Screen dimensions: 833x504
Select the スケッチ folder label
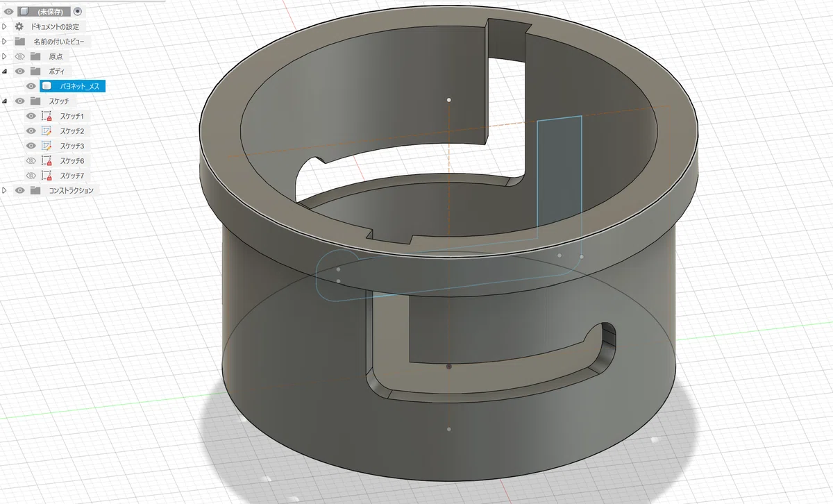[59, 101]
